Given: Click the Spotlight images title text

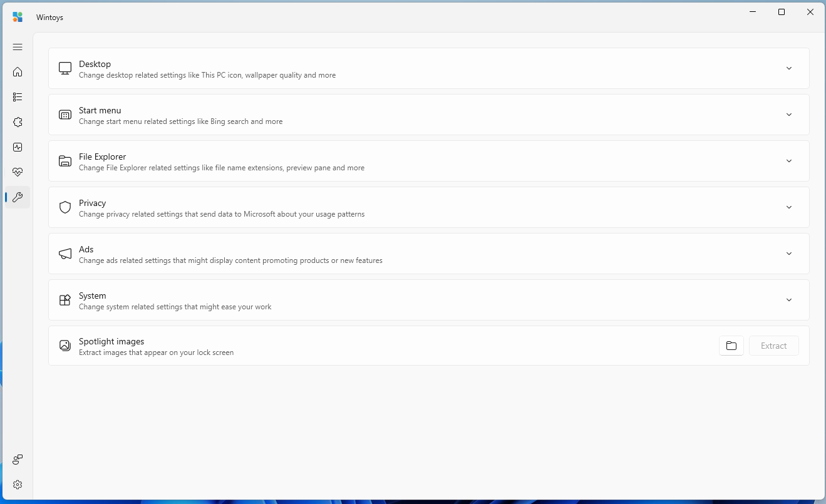Looking at the screenshot, I should click(111, 341).
